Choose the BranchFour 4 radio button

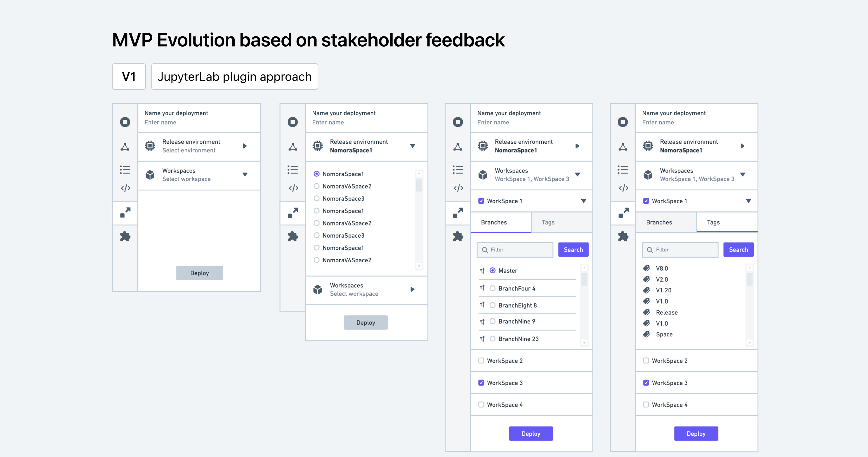[492, 288]
